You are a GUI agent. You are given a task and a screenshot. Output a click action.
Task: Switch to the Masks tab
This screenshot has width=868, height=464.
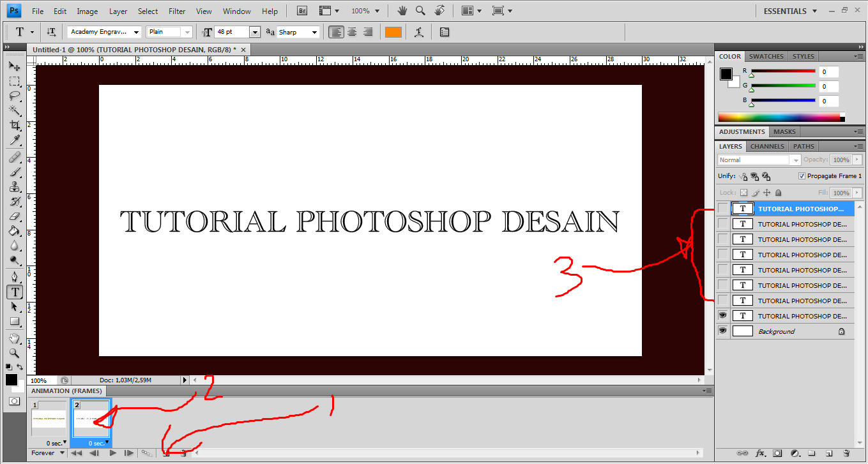(x=784, y=131)
